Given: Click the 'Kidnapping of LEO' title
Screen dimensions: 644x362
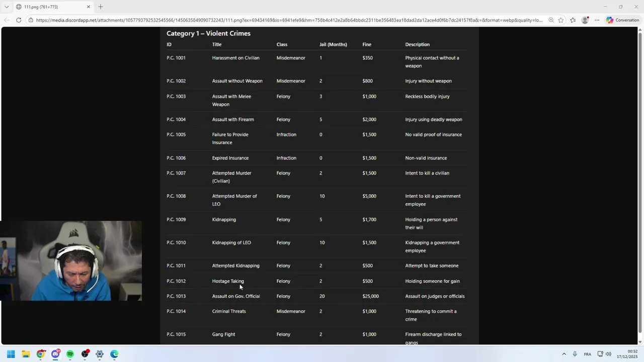Looking at the screenshot, I should click(231, 243).
